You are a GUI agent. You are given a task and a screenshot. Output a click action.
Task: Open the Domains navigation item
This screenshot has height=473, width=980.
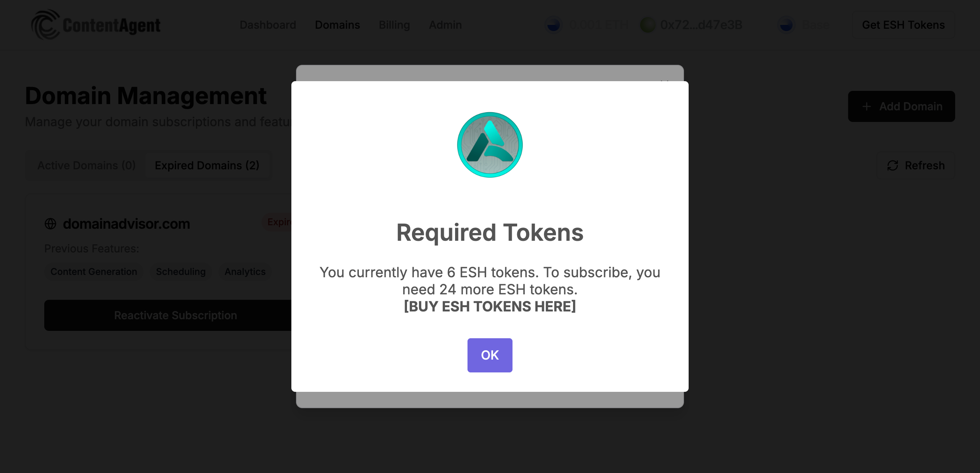[x=337, y=25]
